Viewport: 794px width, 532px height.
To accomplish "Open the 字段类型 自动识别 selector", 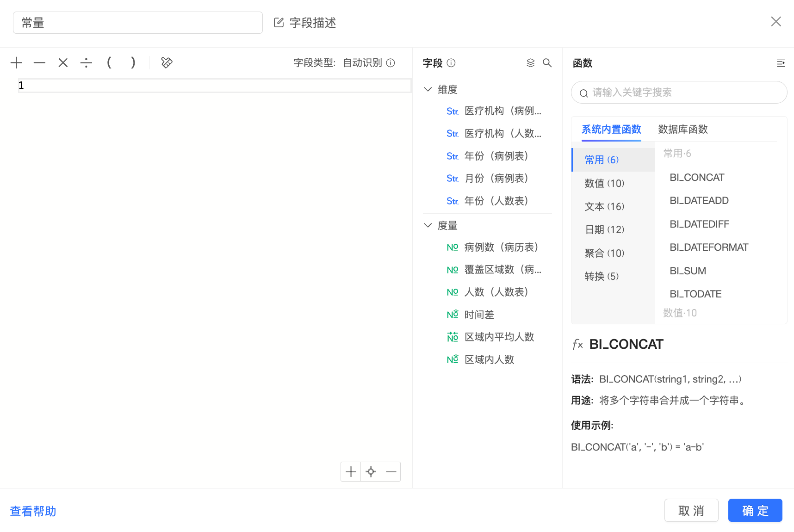I will [x=362, y=63].
